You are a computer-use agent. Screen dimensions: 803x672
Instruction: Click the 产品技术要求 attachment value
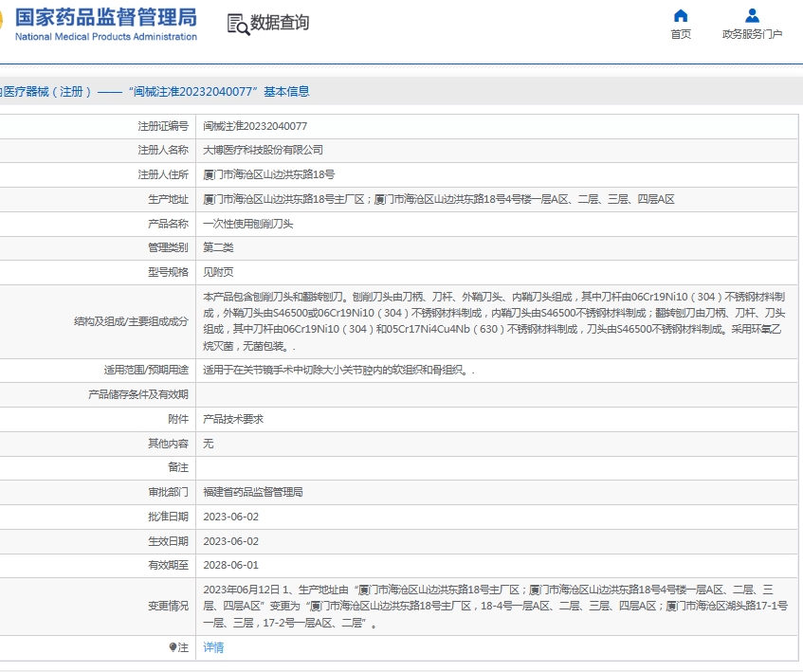click(x=233, y=419)
